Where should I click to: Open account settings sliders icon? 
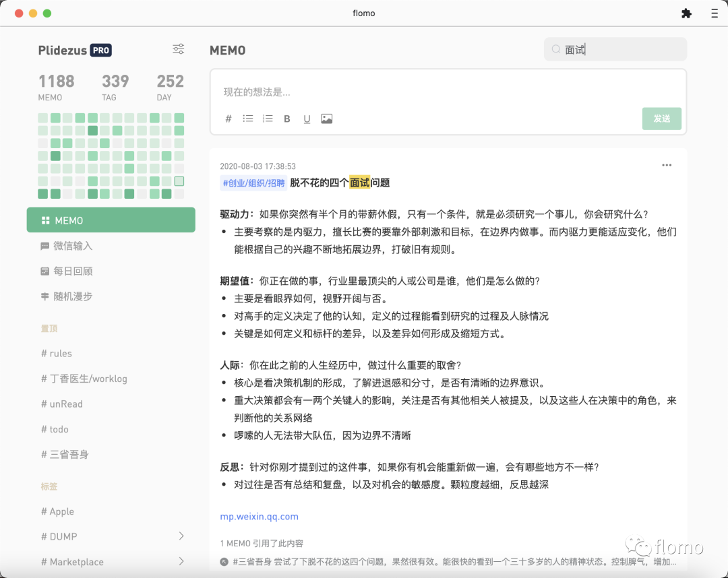(x=178, y=49)
